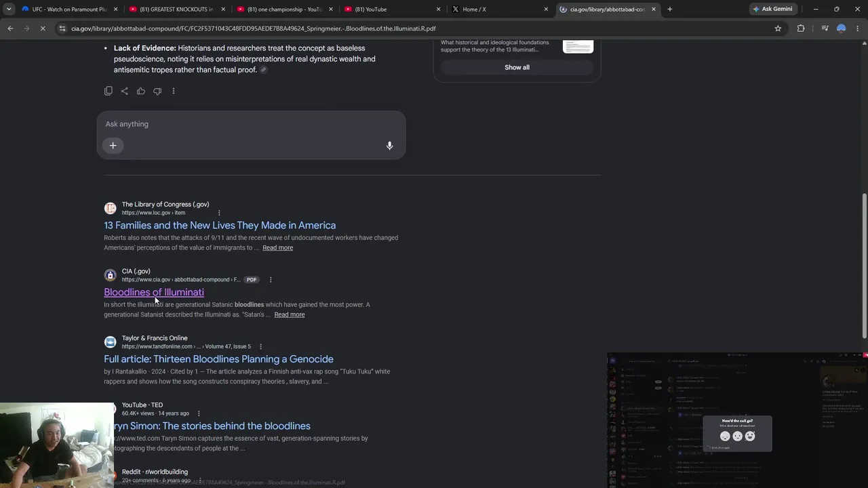Viewport: 868px width, 488px height.
Task: Click the 'The Library of Congress (.gov)' source name
Action: pos(165,204)
